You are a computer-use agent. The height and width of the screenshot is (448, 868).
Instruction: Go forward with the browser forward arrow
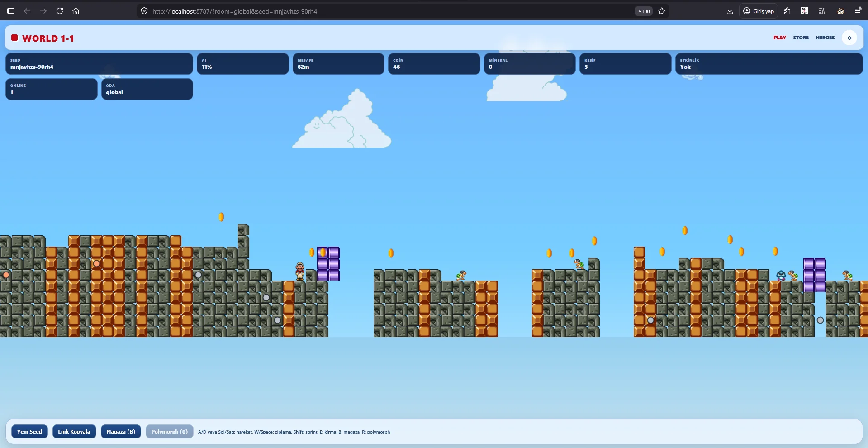pyautogui.click(x=43, y=11)
